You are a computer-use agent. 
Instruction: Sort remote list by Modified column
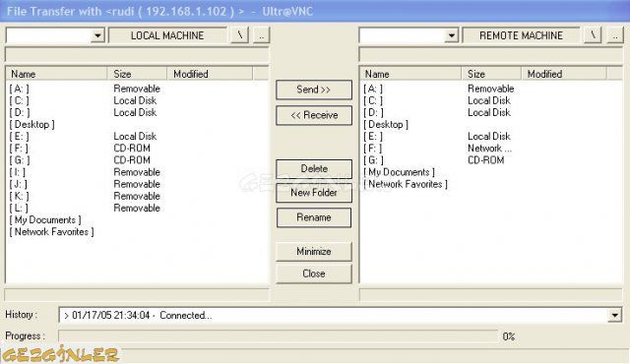pos(564,74)
